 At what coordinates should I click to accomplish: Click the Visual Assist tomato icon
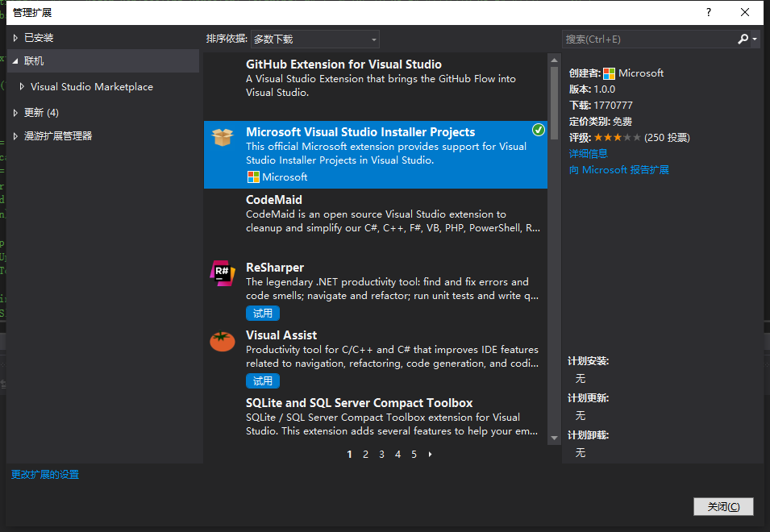click(223, 341)
